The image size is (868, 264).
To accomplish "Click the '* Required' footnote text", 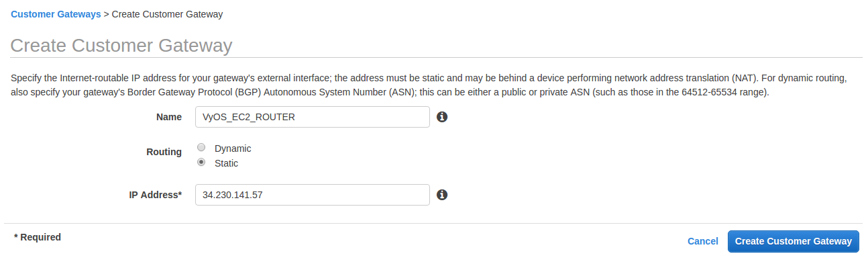I will coord(38,237).
